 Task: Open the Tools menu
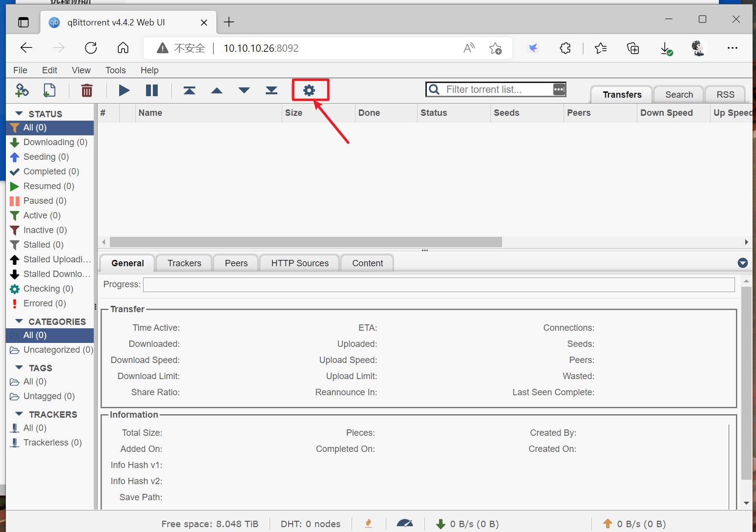pyautogui.click(x=115, y=70)
